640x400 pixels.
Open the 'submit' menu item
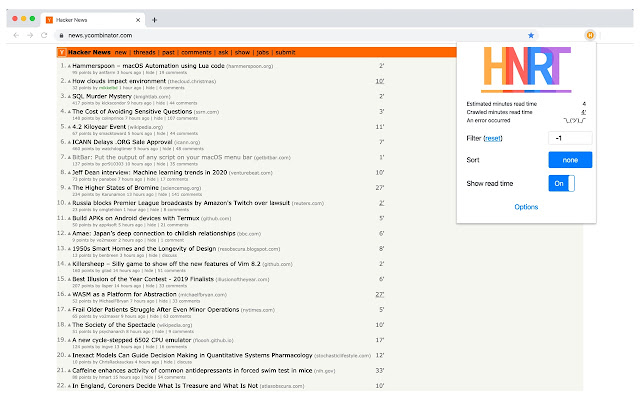point(285,52)
